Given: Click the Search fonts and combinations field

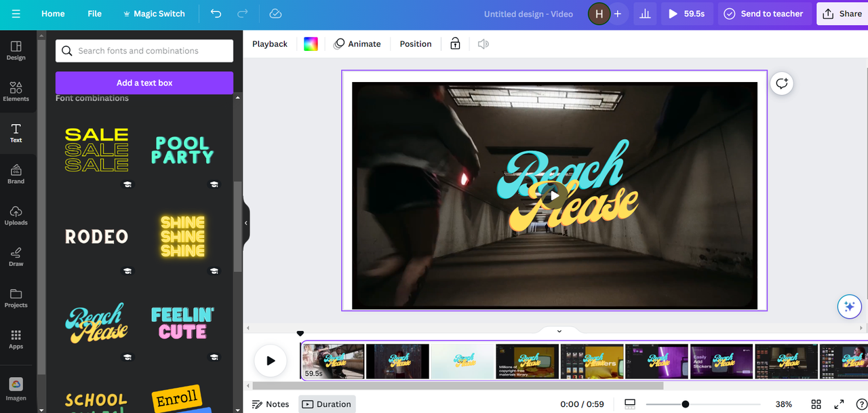Looking at the screenshot, I should (144, 51).
